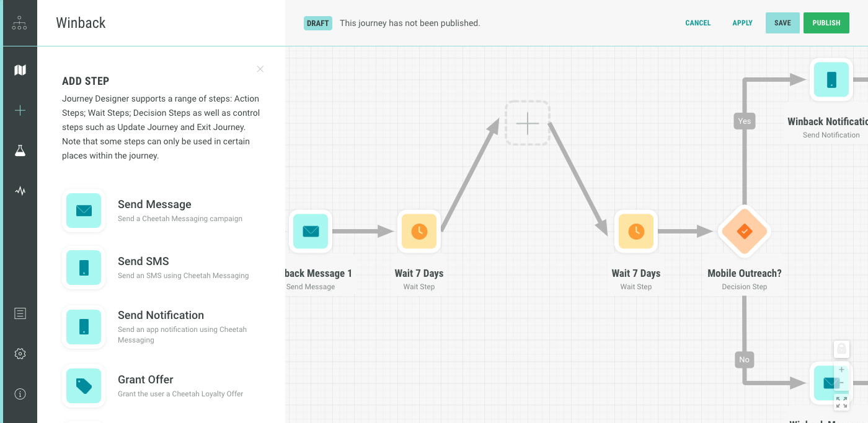Cancel the journey edits
Screen dimensions: 868x423
point(697,23)
